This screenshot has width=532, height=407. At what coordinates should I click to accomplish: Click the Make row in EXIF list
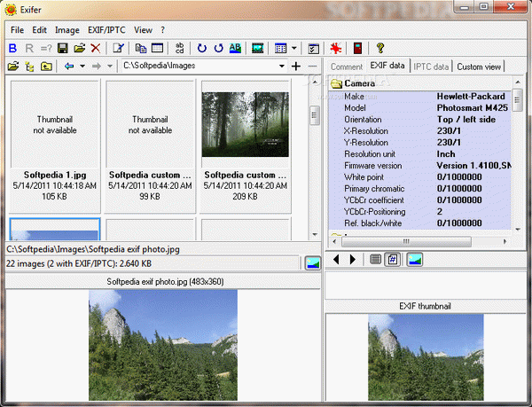point(419,97)
